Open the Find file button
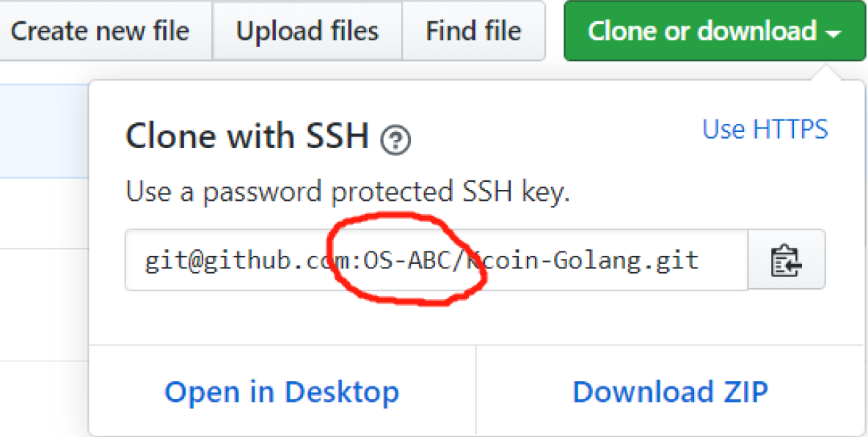868x437 pixels. pos(473,31)
